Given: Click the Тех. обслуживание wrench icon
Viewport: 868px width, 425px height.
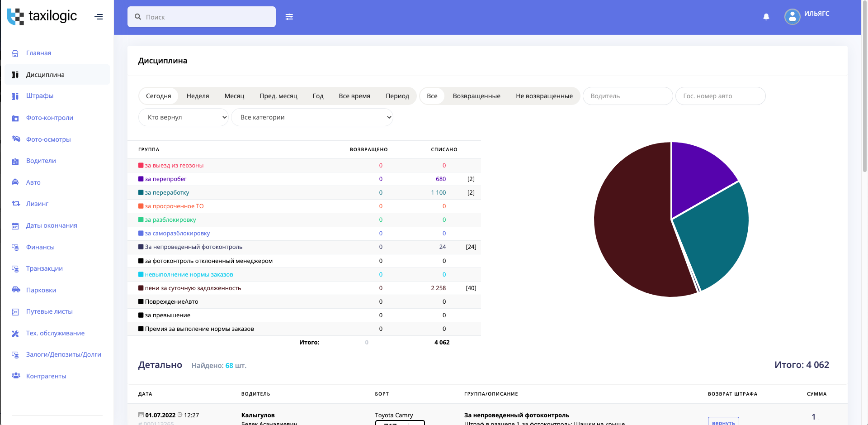Looking at the screenshot, I should click(15, 334).
